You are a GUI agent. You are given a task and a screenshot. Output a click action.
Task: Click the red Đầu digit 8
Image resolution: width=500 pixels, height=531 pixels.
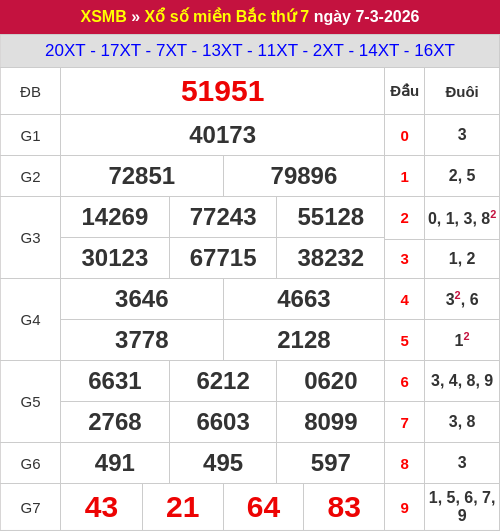(404, 464)
